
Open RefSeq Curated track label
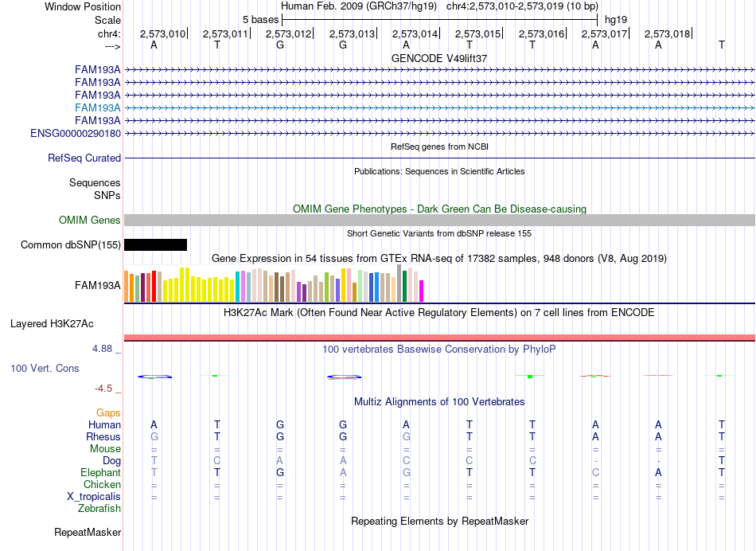coord(84,158)
